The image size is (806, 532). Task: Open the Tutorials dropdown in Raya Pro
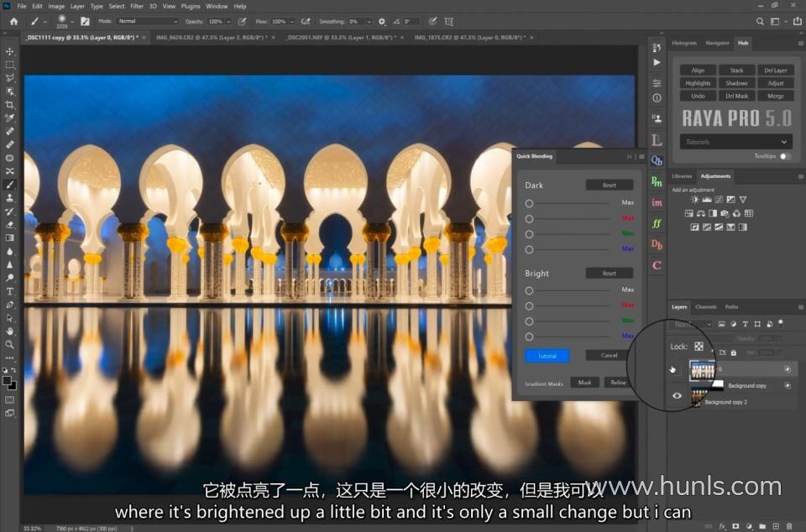tap(736, 142)
